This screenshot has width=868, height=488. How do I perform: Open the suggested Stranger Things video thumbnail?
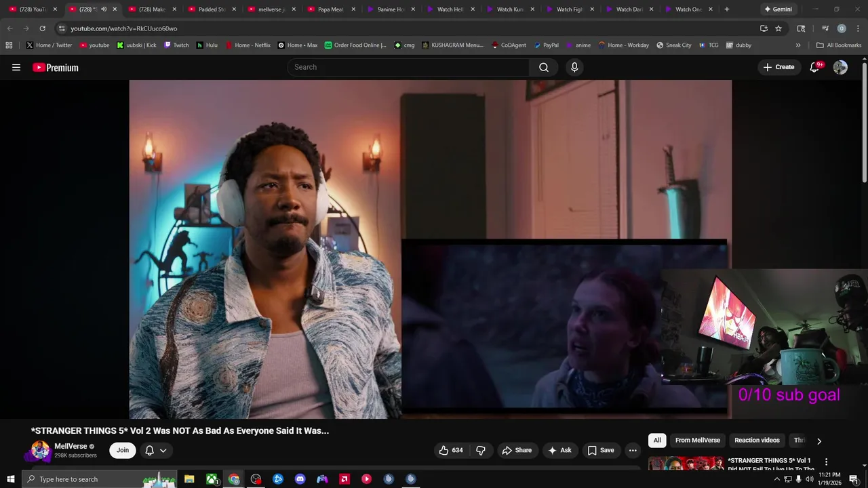(686, 464)
